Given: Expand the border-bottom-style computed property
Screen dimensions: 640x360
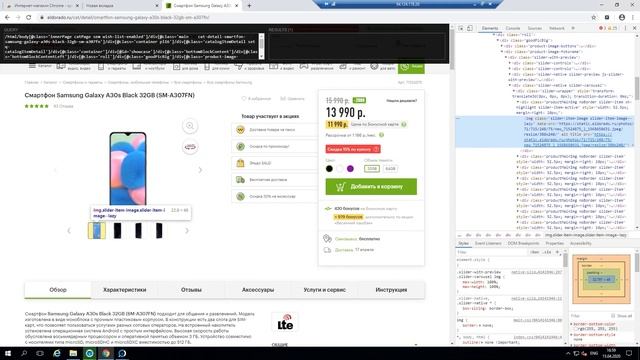Looking at the screenshot, I should [572, 335].
